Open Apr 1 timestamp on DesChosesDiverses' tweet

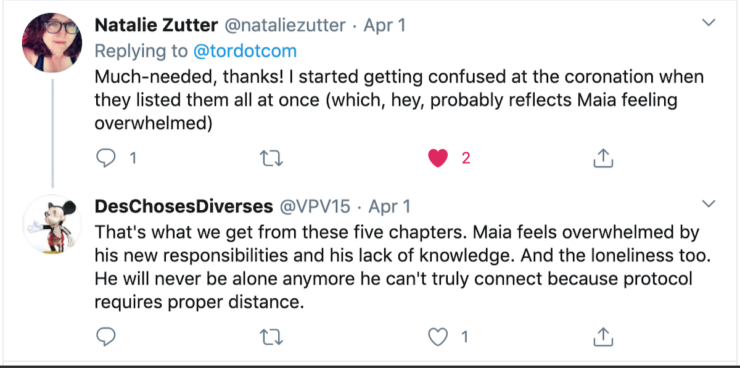coord(389,206)
